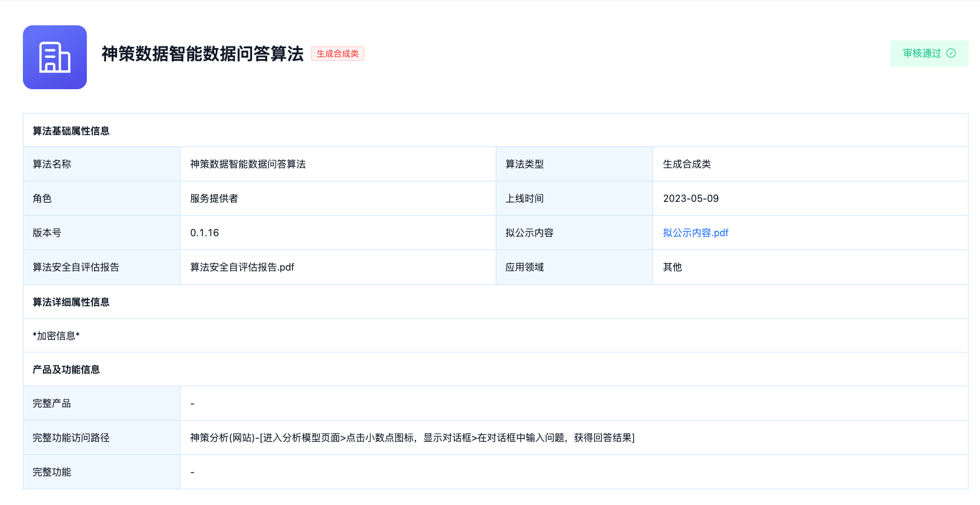This screenshot has width=980, height=505.
Task: Click the 产品及功能信息 section header
Action: (496, 369)
